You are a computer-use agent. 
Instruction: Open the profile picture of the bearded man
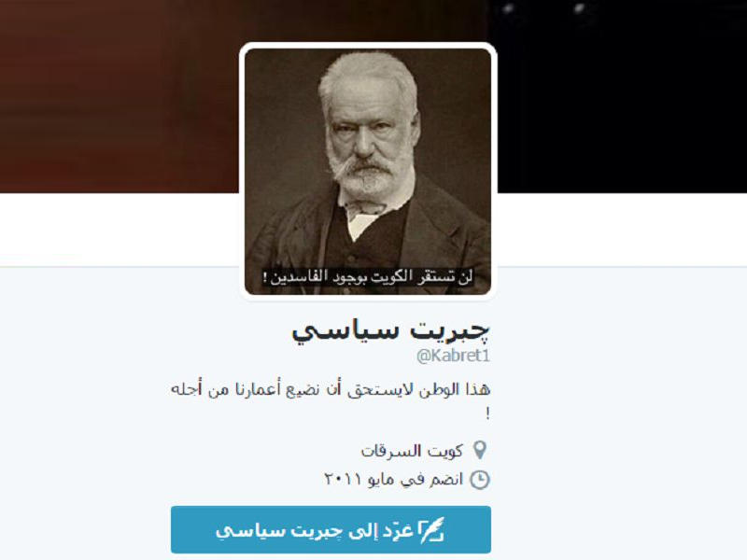[368, 172]
